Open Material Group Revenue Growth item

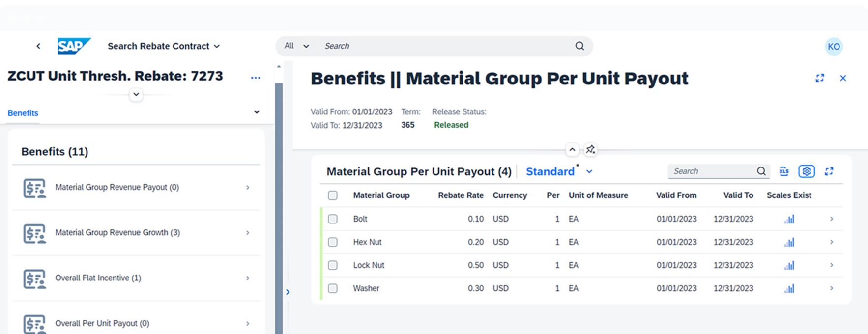[136, 233]
